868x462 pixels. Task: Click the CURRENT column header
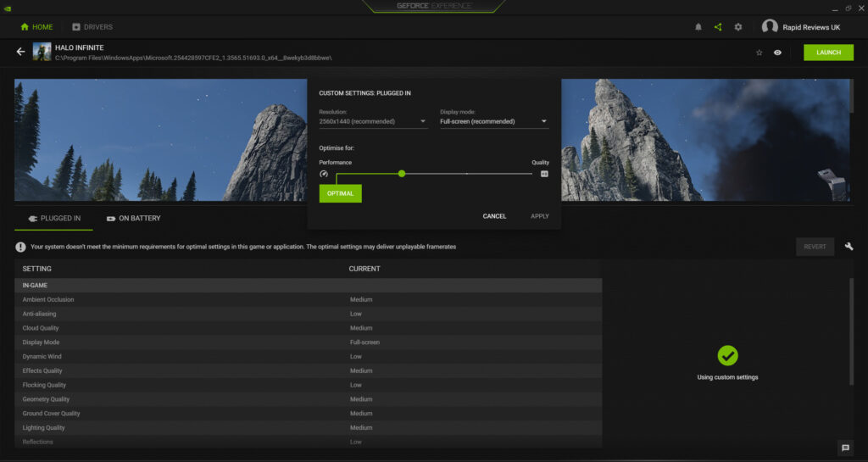364,269
